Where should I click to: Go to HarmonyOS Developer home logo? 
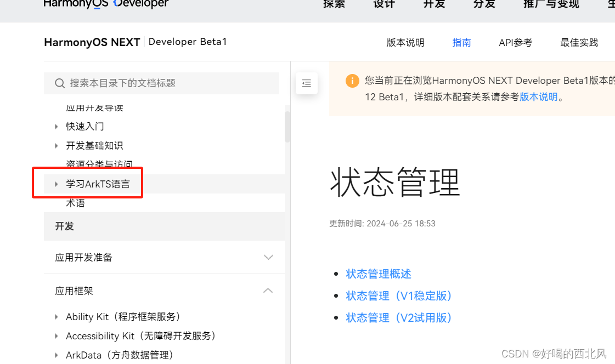[106, 4]
